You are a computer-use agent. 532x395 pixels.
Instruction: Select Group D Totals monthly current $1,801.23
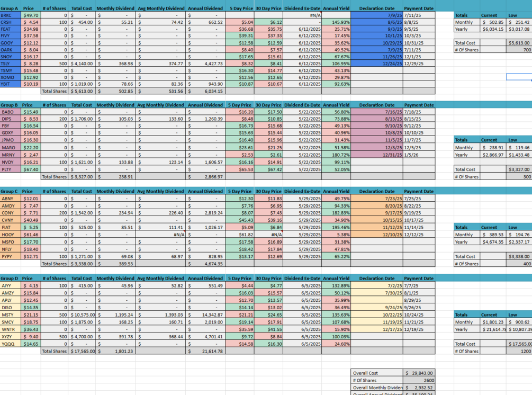[x=493, y=322]
